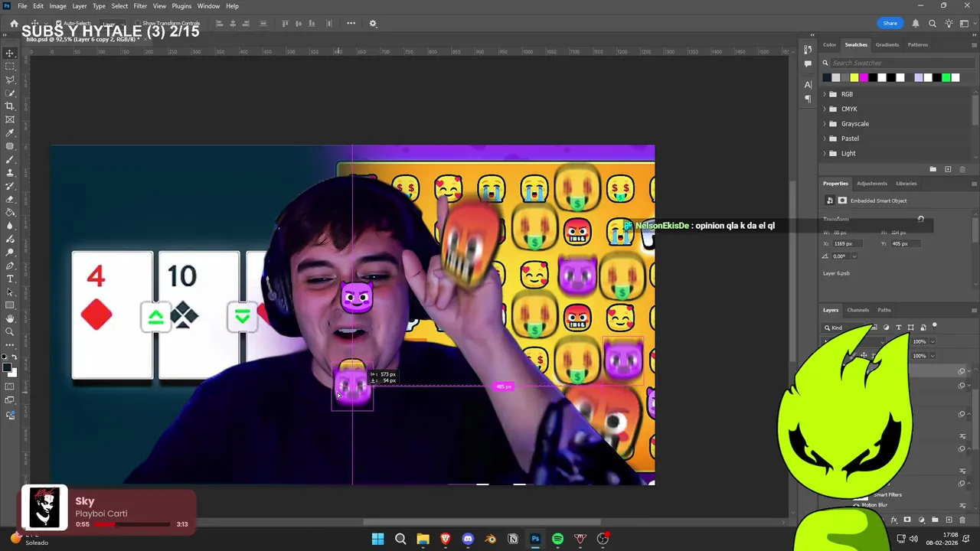Select the Hand tool
This screenshot has width=980, height=551.
(10, 318)
